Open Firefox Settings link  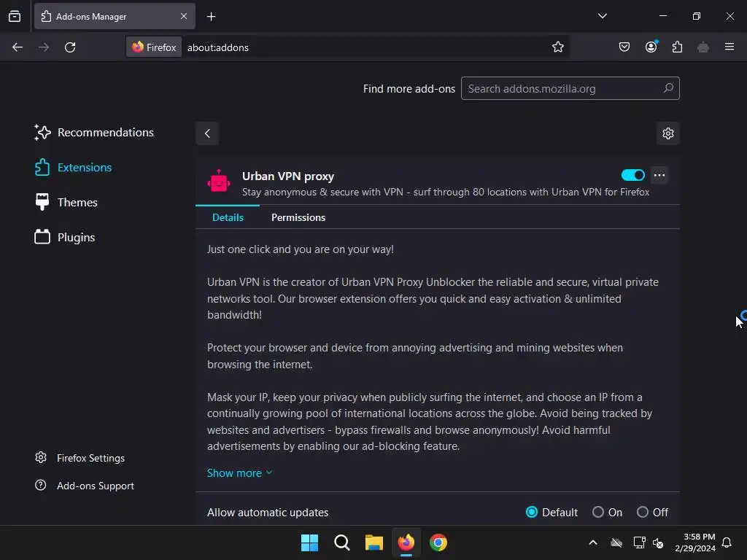tap(80, 458)
